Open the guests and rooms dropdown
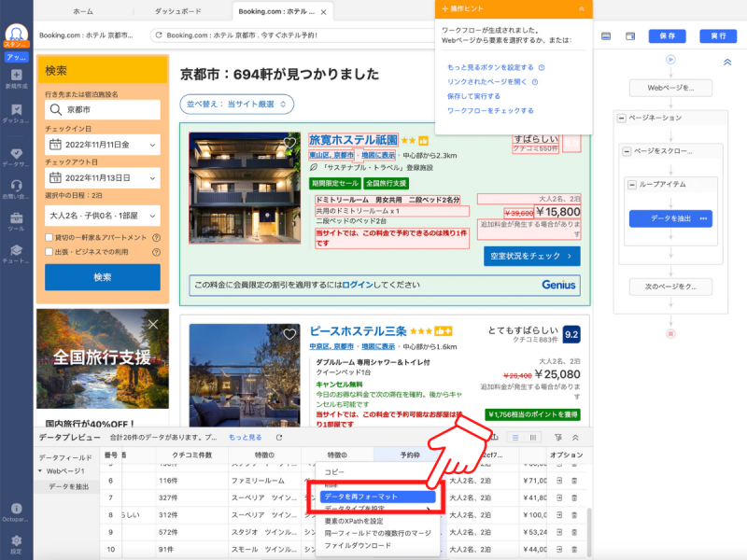 coord(103,216)
